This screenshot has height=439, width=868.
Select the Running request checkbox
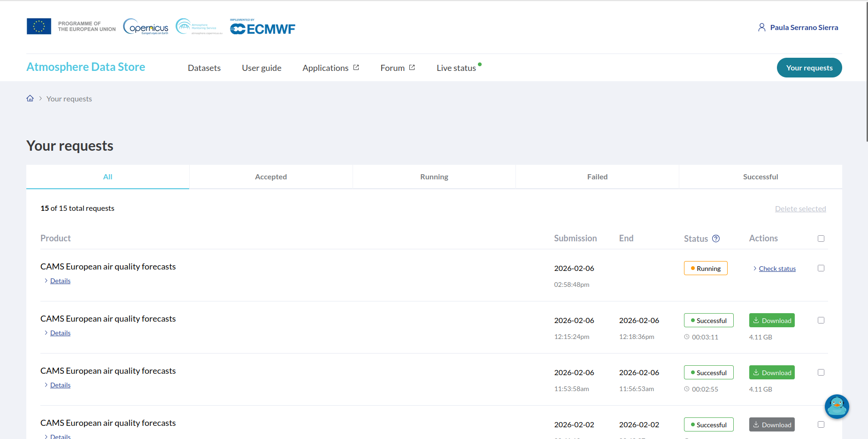821,268
